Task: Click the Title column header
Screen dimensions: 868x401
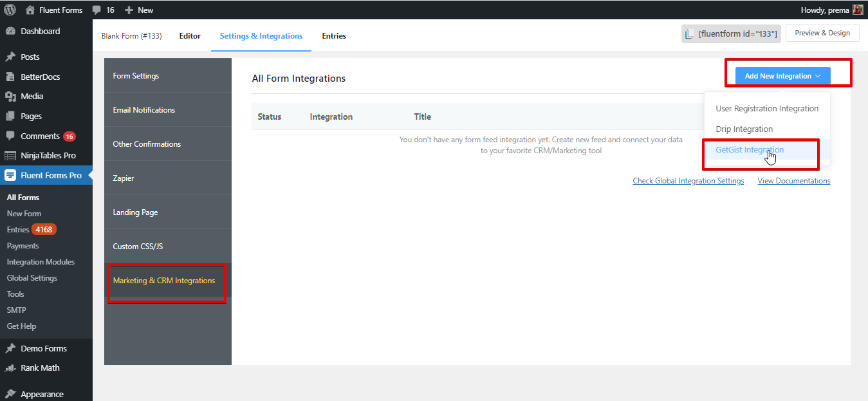Action: [423, 117]
